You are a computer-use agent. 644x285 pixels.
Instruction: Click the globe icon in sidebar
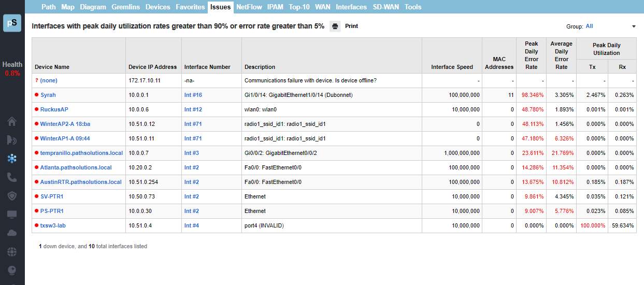coord(12,252)
